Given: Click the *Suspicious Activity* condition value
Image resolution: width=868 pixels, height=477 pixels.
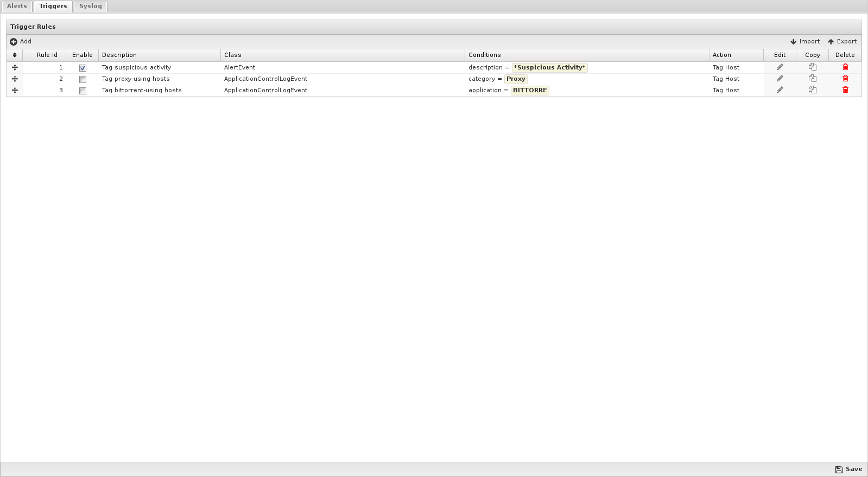Looking at the screenshot, I should point(549,67).
